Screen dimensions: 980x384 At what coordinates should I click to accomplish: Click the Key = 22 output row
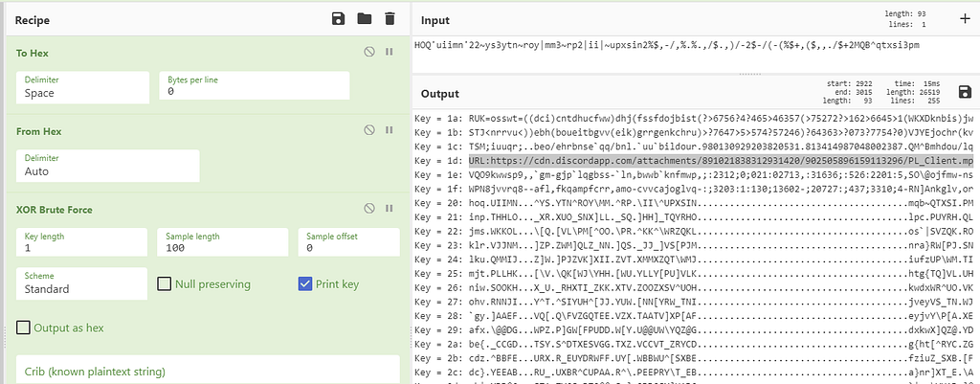point(694,232)
